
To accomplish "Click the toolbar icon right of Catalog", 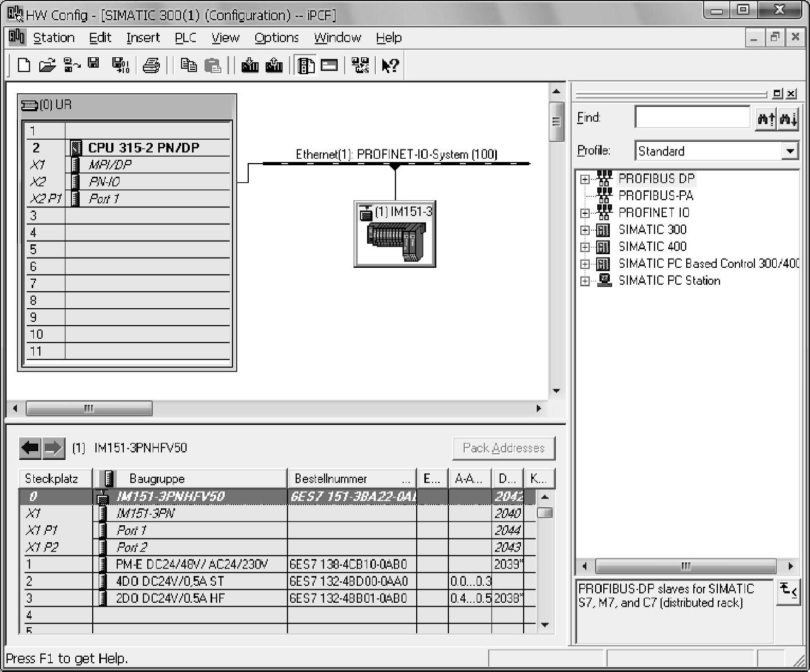I will pyautogui.click(x=329, y=65).
